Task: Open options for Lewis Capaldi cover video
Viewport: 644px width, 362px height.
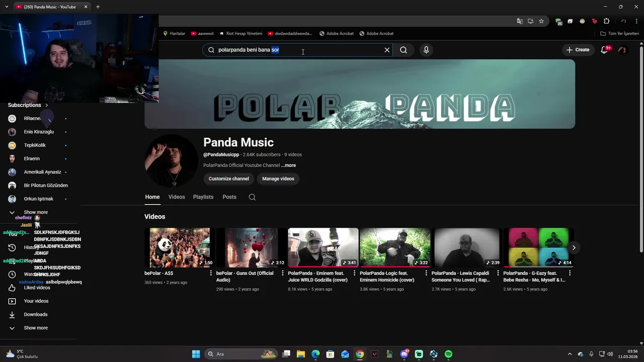Action: pyautogui.click(x=498, y=273)
